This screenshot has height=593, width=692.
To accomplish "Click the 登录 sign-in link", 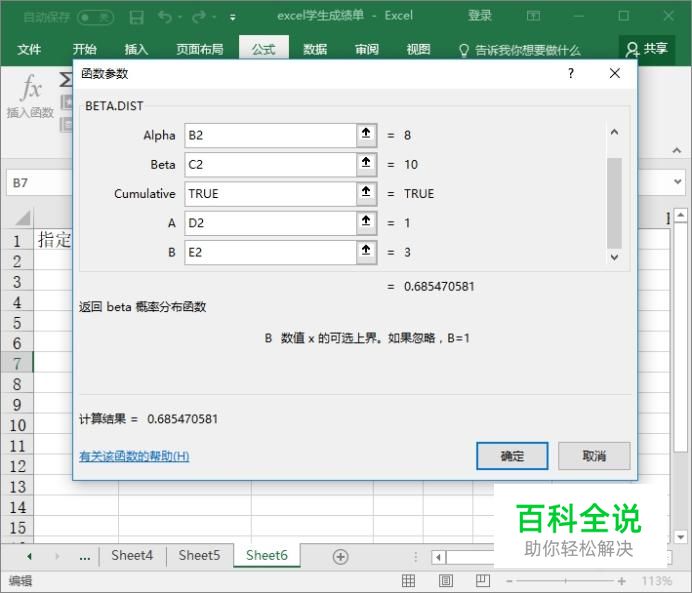I will [480, 16].
